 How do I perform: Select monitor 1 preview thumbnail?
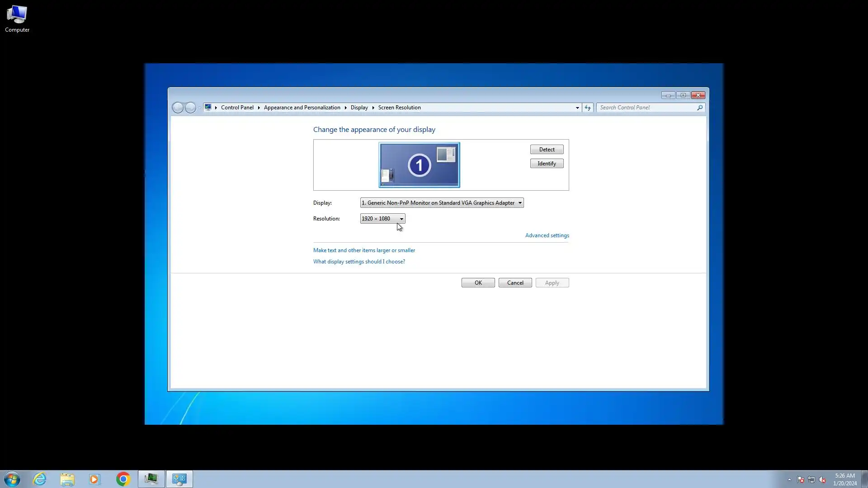pyautogui.click(x=419, y=165)
